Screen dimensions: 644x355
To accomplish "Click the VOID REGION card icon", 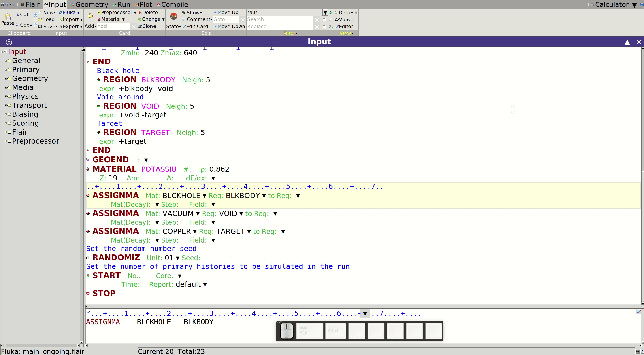I will click(99, 106).
